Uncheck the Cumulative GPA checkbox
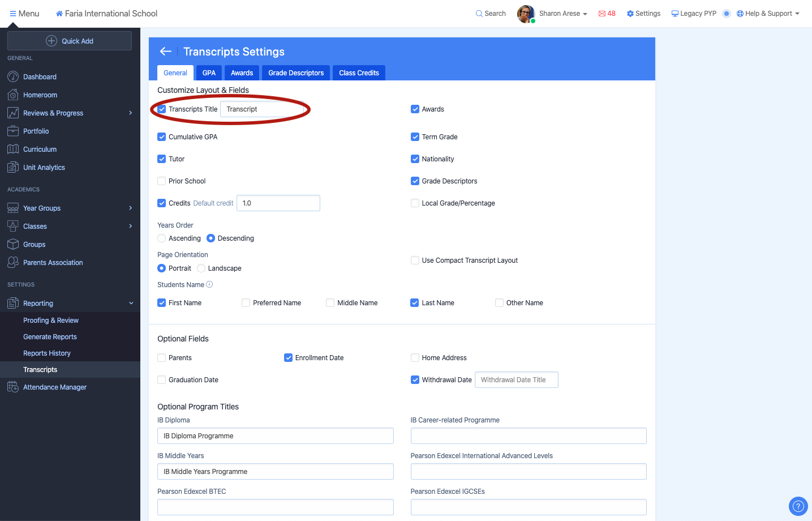 (162, 137)
